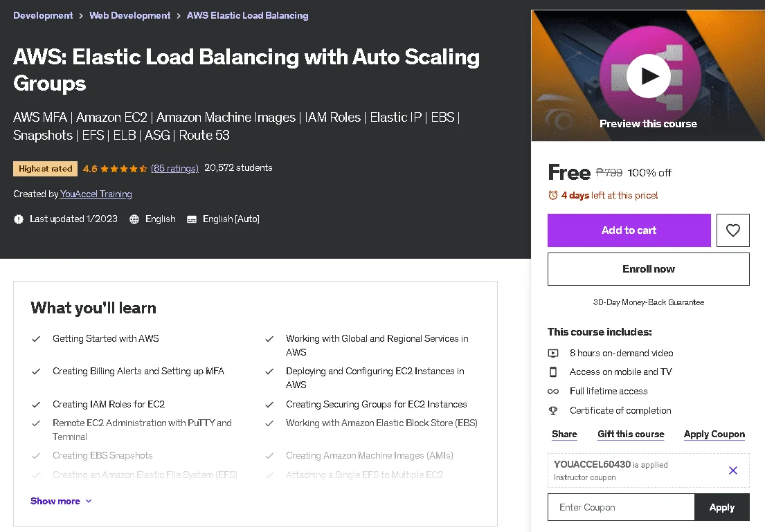Image resolution: width=765 pixels, height=532 pixels.
Task: Click the Enroll now button
Action: [x=649, y=269]
